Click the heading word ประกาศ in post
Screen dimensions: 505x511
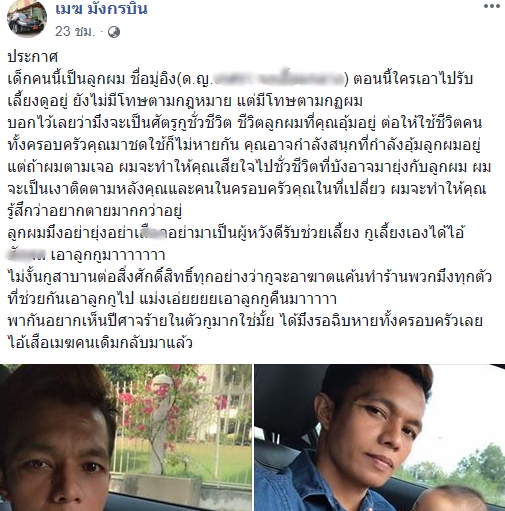click(x=33, y=57)
